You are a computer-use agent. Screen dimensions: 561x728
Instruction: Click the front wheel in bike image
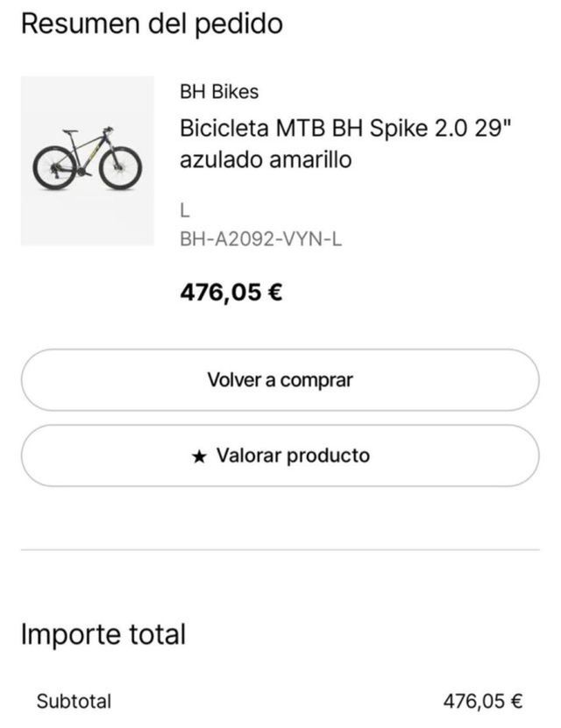[x=120, y=169]
